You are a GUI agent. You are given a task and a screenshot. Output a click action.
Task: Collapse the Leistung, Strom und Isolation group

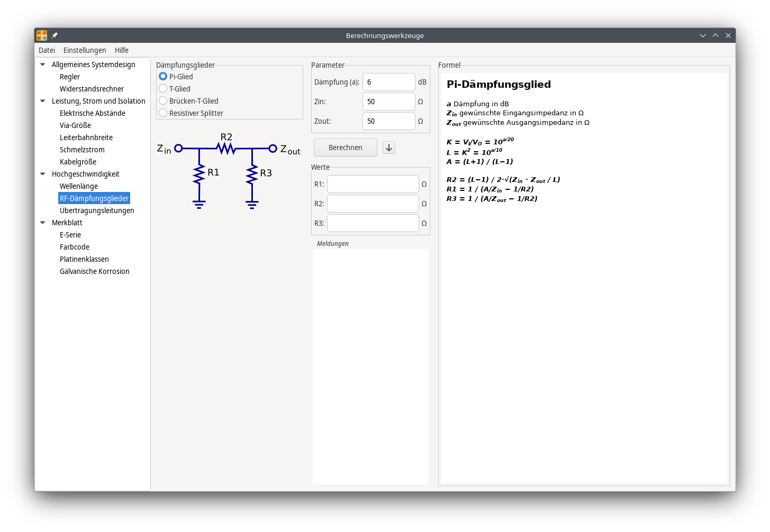[43, 101]
